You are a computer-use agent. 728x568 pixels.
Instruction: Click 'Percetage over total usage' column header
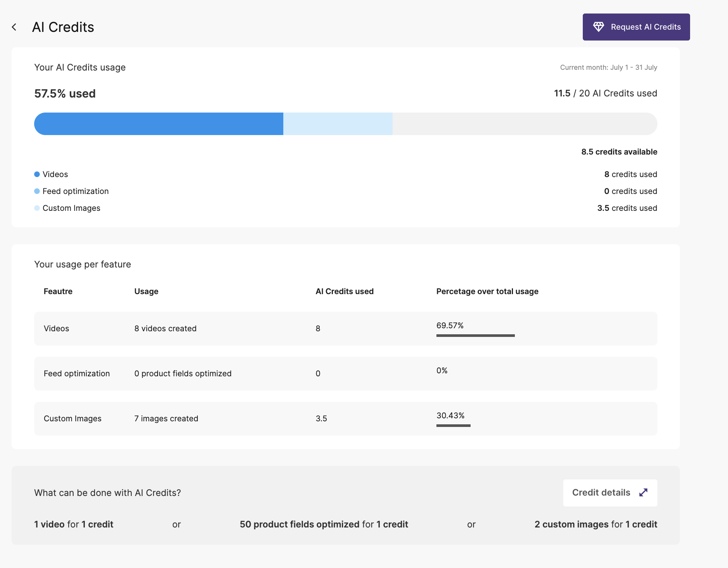coord(487,292)
